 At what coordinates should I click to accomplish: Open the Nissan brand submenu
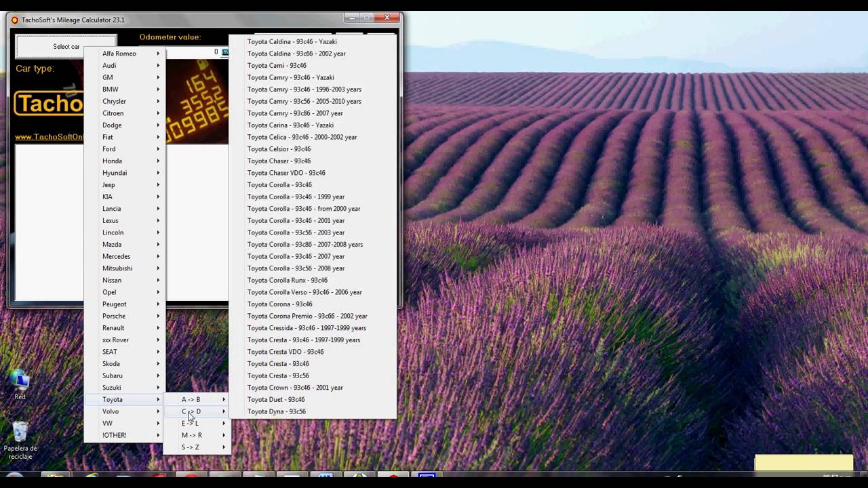click(125, 280)
